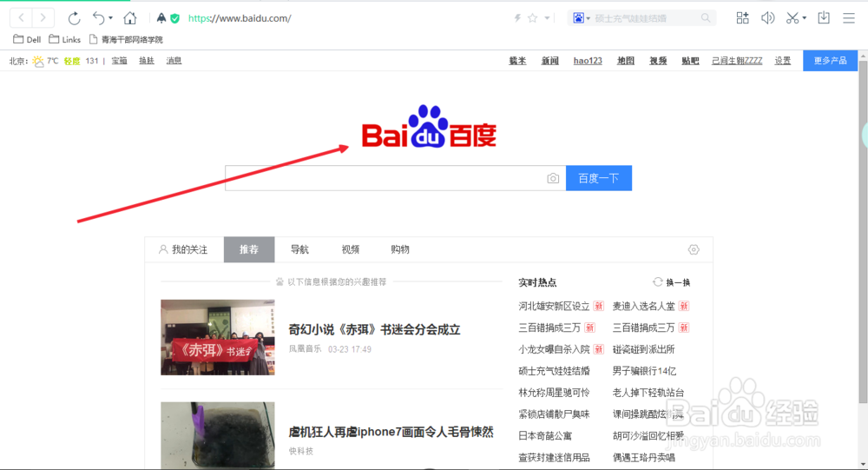This screenshot has width=868, height=470.
Task: Click the feed settings gear icon
Action: (x=694, y=250)
